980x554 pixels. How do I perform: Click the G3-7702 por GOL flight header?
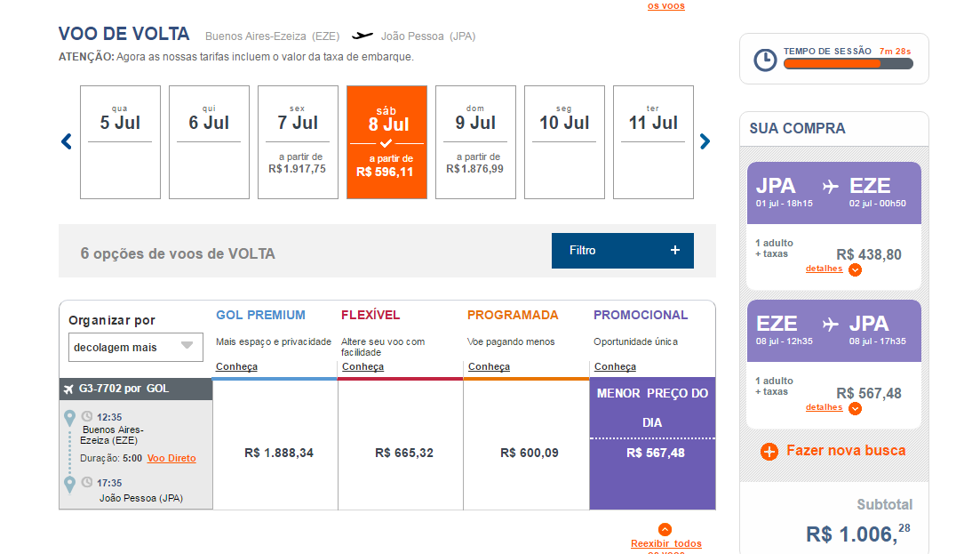point(136,389)
